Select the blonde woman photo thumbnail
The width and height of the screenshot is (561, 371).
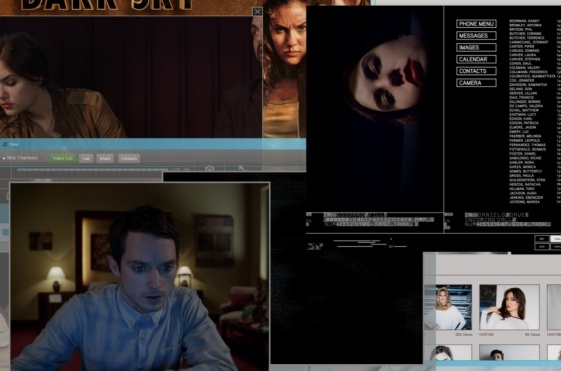(x=448, y=307)
